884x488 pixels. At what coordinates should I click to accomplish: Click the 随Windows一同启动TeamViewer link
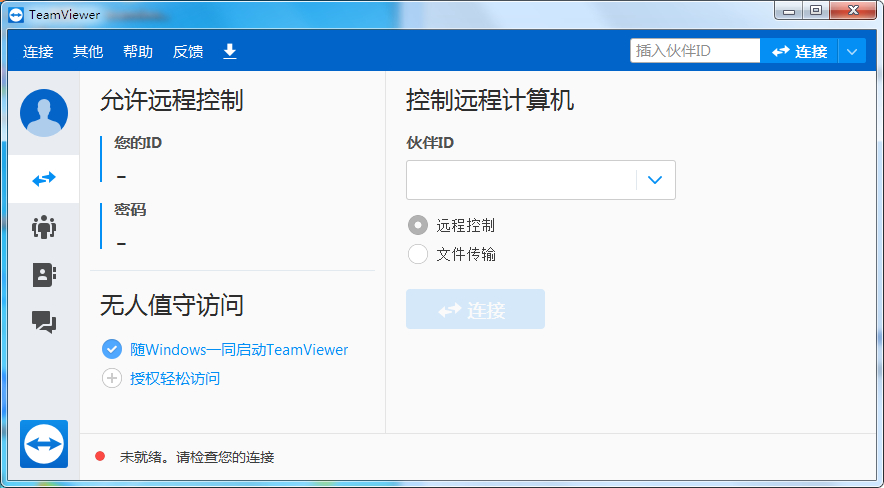(239, 349)
